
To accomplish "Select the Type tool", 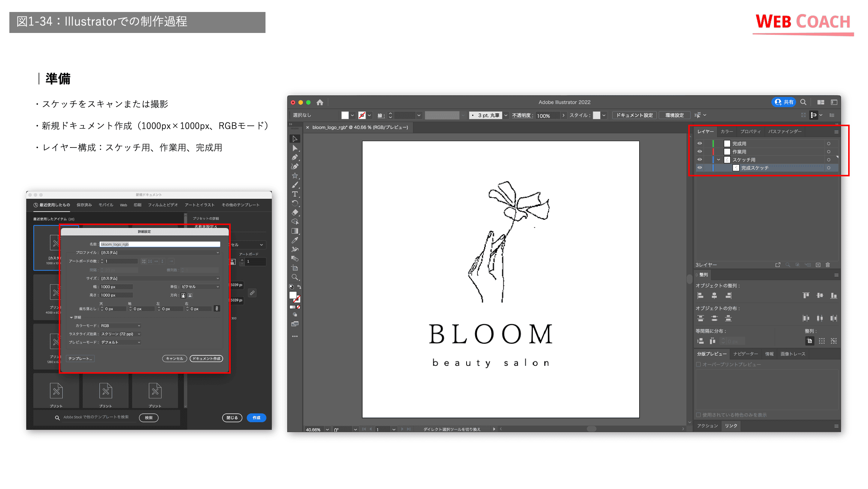I will click(295, 194).
